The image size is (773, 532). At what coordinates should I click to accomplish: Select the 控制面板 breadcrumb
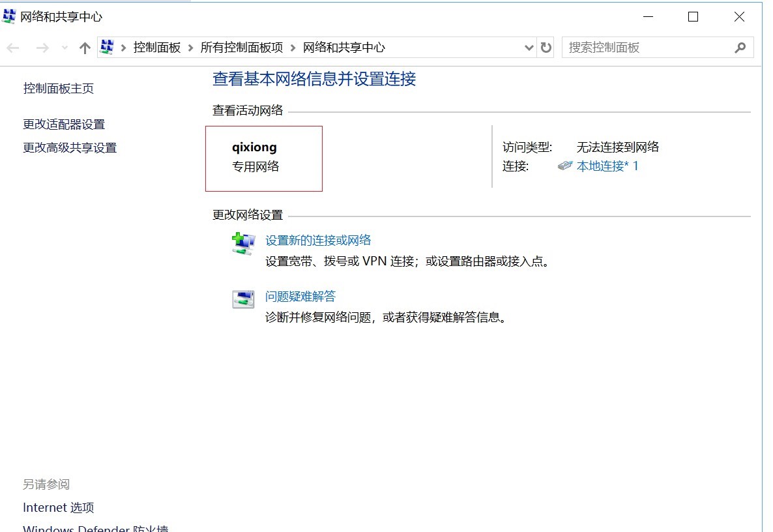pos(157,48)
